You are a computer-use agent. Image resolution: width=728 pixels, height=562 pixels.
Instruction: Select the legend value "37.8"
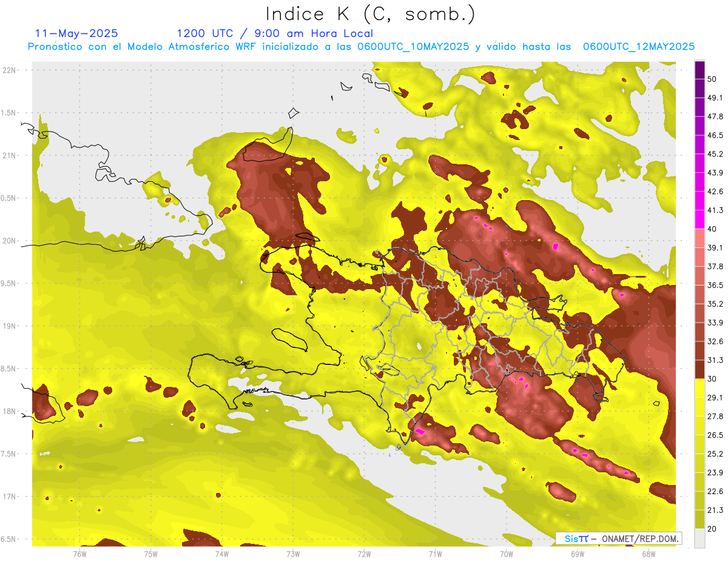pyautogui.click(x=715, y=266)
